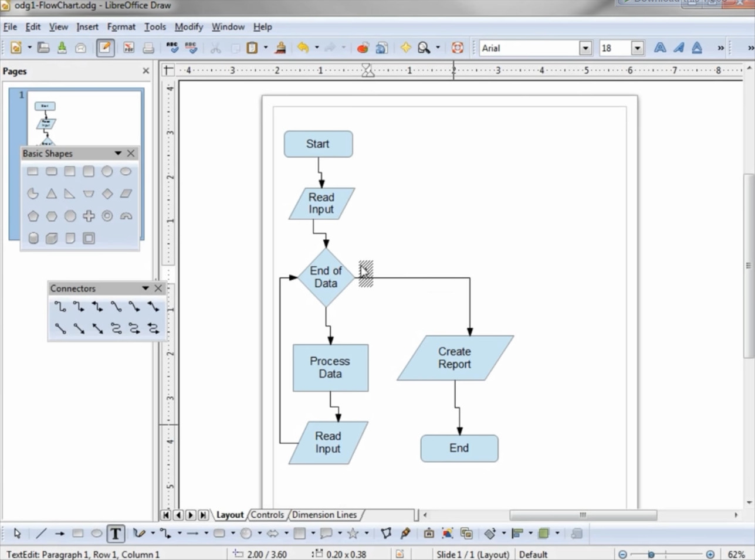
Task: Click the Export as PDF icon
Action: (128, 48)
